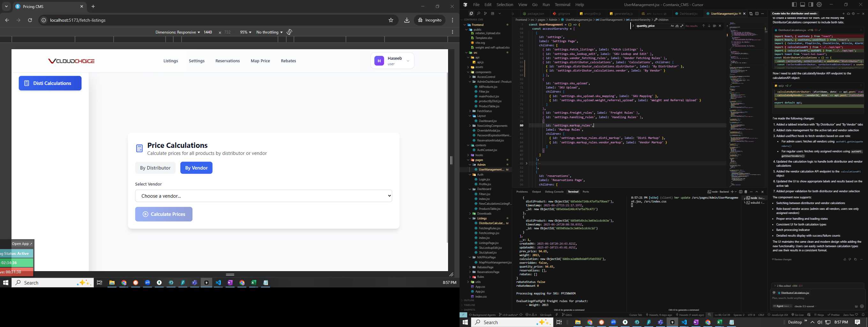Open FetchingRules.jsx in explorer
The height and width of the screenshot is (327, 868).
tap(489, 228)
